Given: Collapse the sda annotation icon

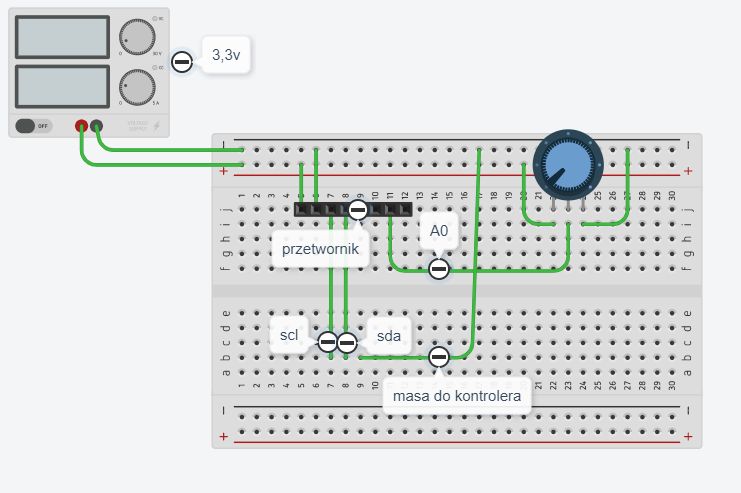Looking at the screenshot, I should tap(347, 343).
